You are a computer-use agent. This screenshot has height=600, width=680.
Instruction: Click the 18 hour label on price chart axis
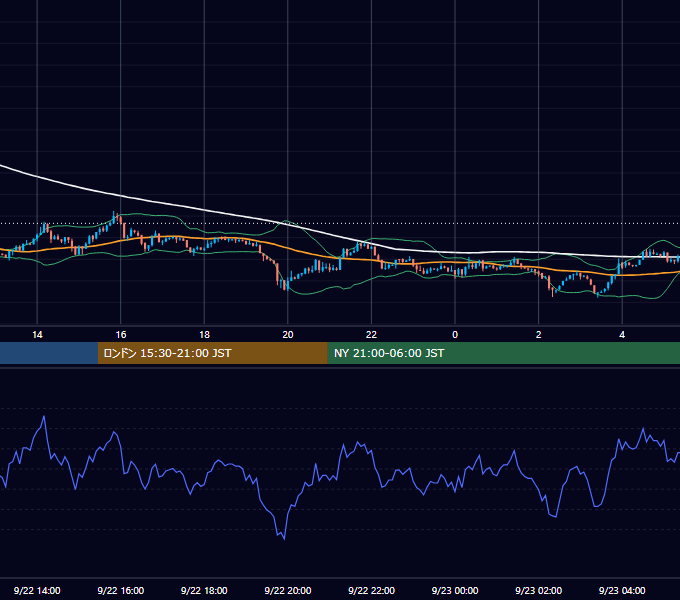[x=204, y=335]
